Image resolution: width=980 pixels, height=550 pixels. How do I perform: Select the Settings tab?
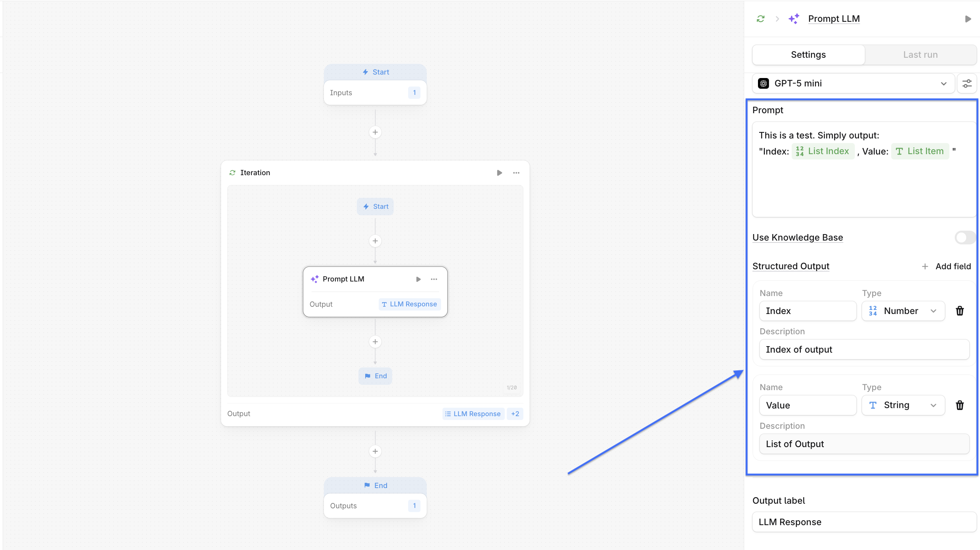[808, 55]
